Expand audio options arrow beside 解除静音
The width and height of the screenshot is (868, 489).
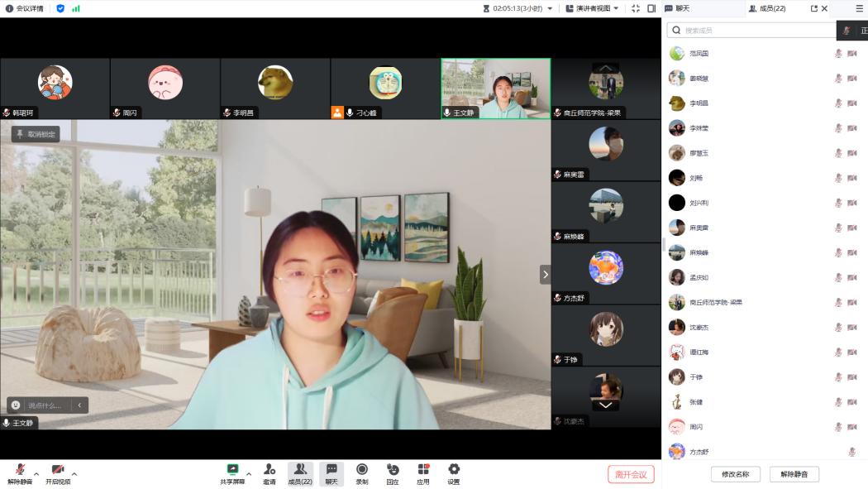click(36, 474)
